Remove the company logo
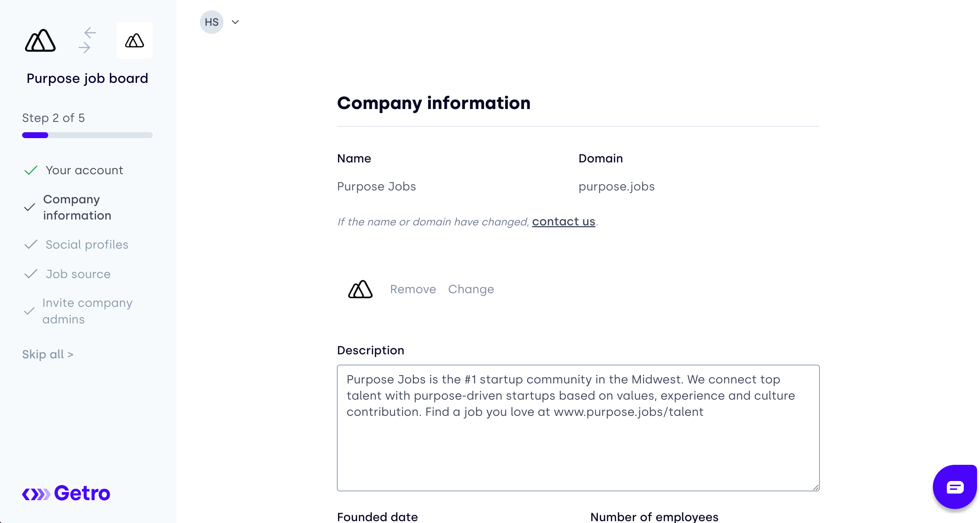This screenshot has height=523, width=980. [x=413, y=289]
